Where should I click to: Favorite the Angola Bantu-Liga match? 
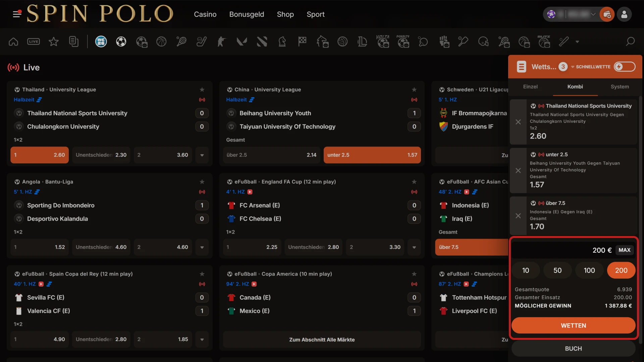pos(202,182)
